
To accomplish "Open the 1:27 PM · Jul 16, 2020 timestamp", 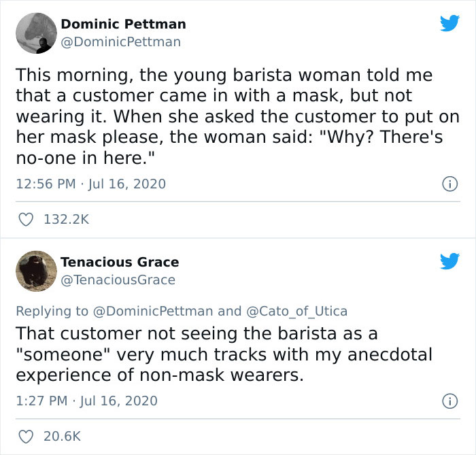I will coord(86,401).
